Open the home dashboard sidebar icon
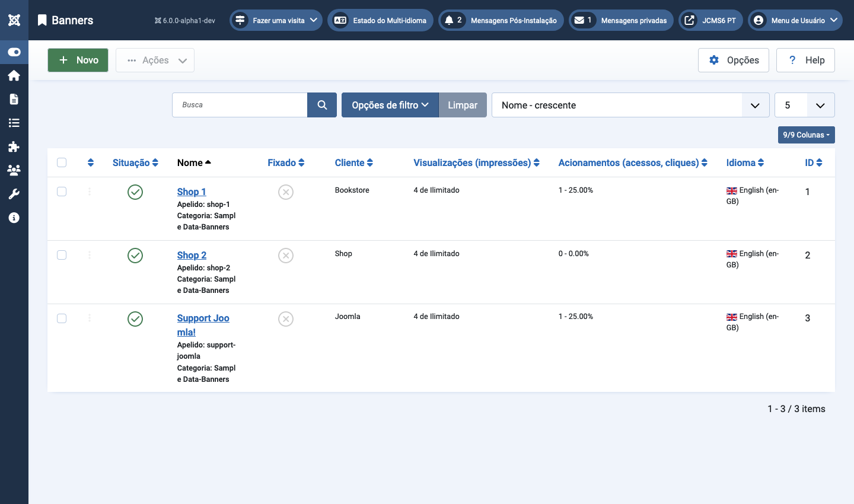Viewport: 854px width, 504px height. 14,76
